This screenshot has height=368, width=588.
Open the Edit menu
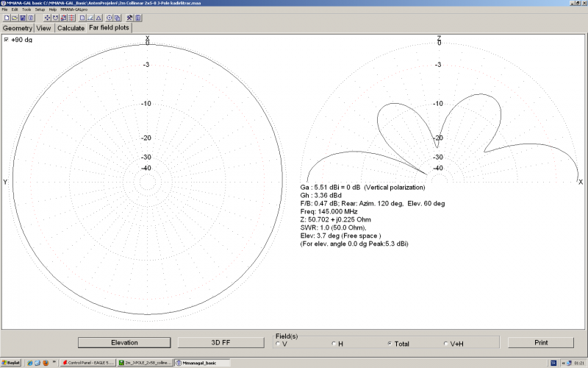click(x=15, y=10)
